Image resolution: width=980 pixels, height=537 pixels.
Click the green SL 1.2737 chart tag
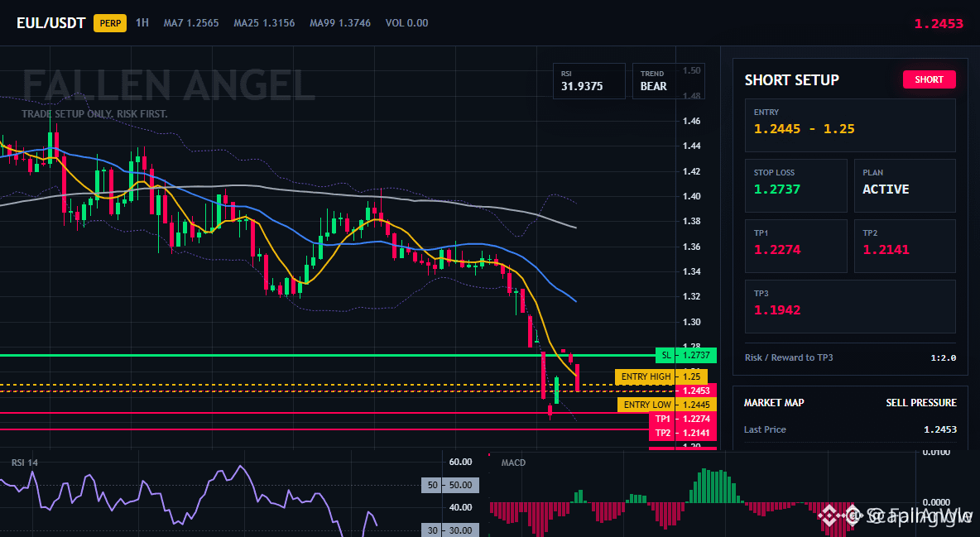(x=686, y=355)
